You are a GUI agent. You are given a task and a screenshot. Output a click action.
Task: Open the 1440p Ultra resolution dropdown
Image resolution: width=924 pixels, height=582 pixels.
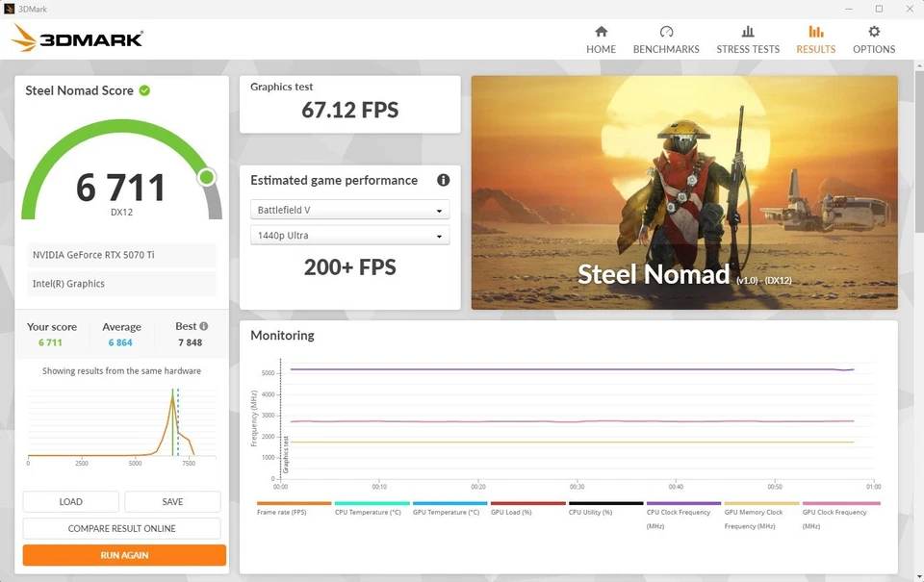click(x=349, y=235)
